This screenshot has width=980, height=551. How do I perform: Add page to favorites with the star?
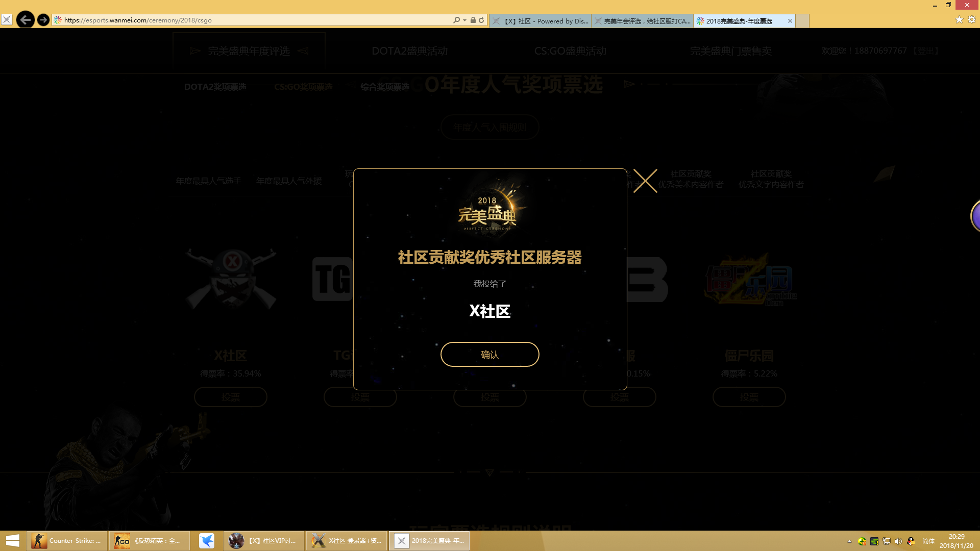point(959,20)
